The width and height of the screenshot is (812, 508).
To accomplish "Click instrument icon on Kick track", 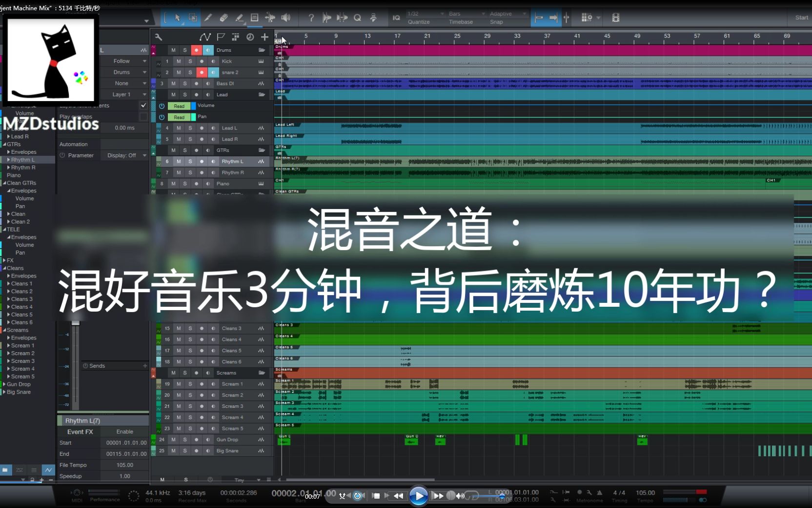I will click(261, 61).
